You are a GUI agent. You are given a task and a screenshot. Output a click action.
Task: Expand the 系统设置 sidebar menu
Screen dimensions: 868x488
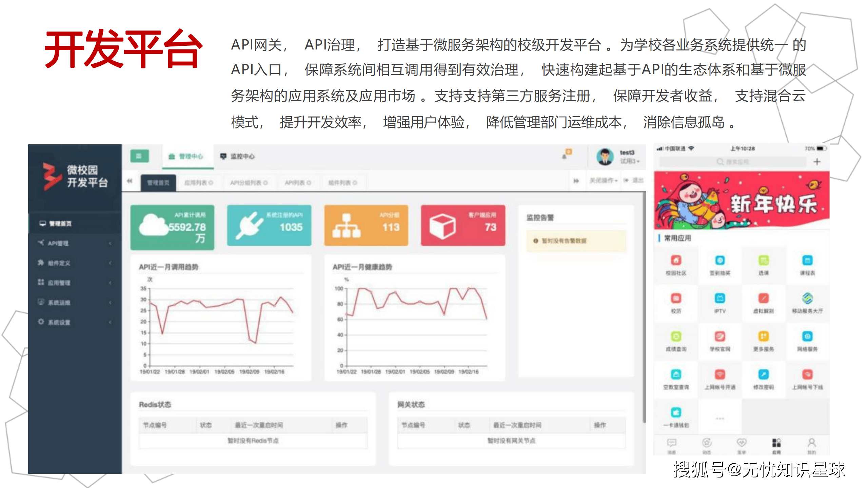pyautogui.click(x=110, y=322)
